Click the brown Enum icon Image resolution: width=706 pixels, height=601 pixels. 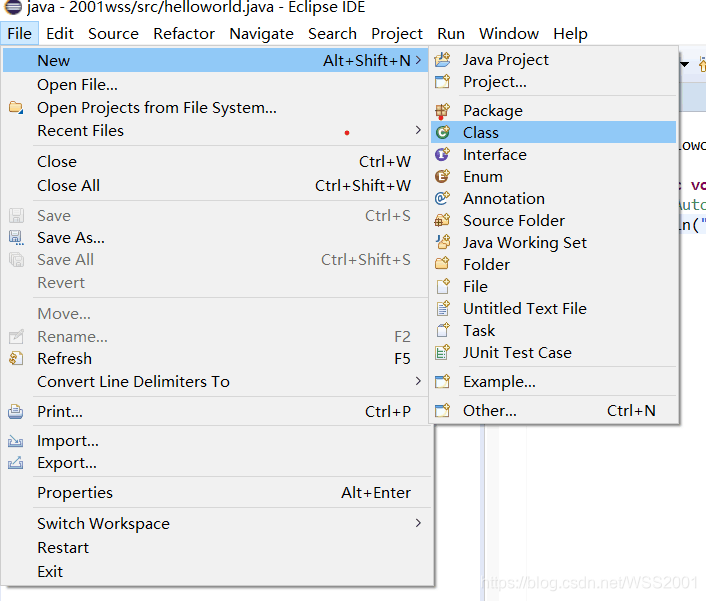pyautogui.click(x=443, y=176)
